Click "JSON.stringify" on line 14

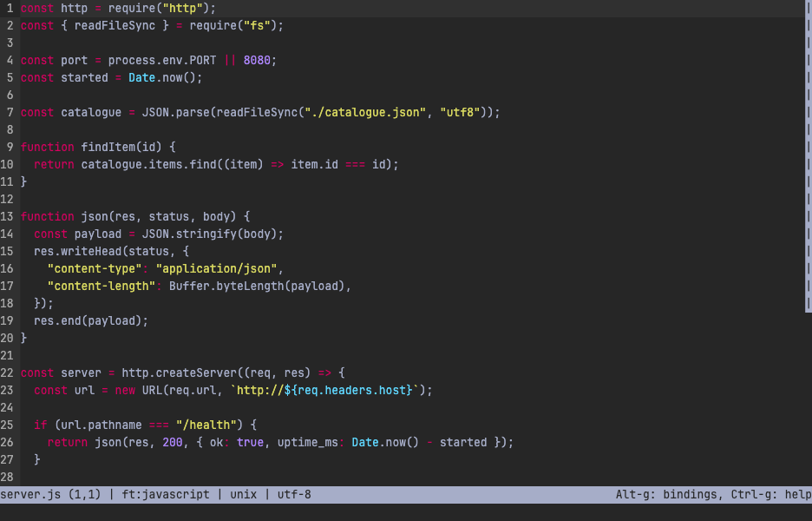coord(189,234)
